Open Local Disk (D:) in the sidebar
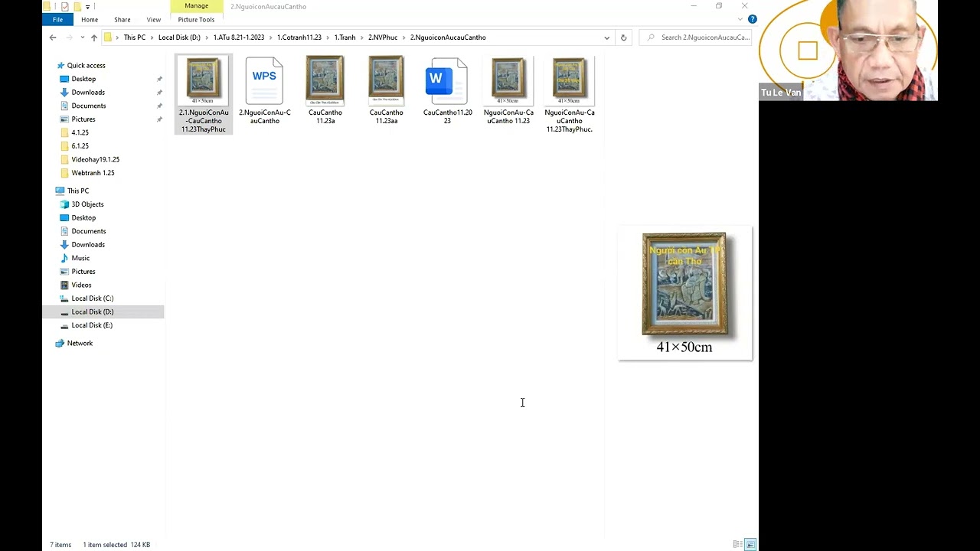This screenshot has width=980, height=551. [x=92, y=311]
